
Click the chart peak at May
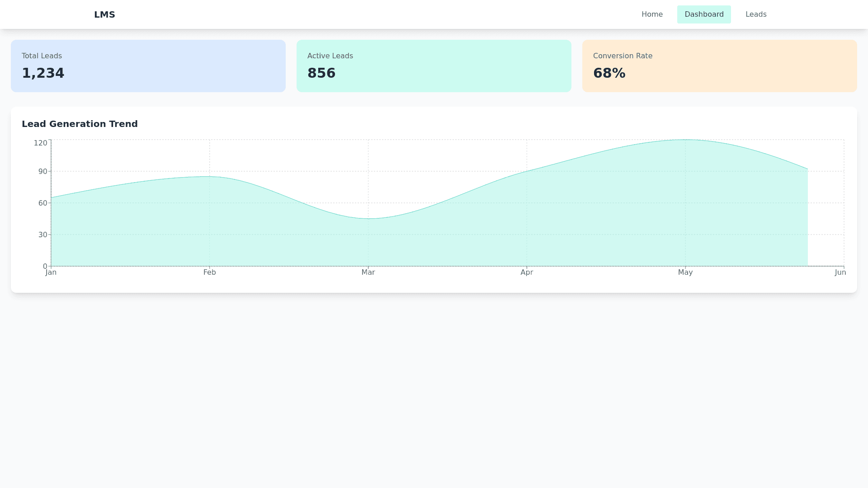tap(685, 140)
